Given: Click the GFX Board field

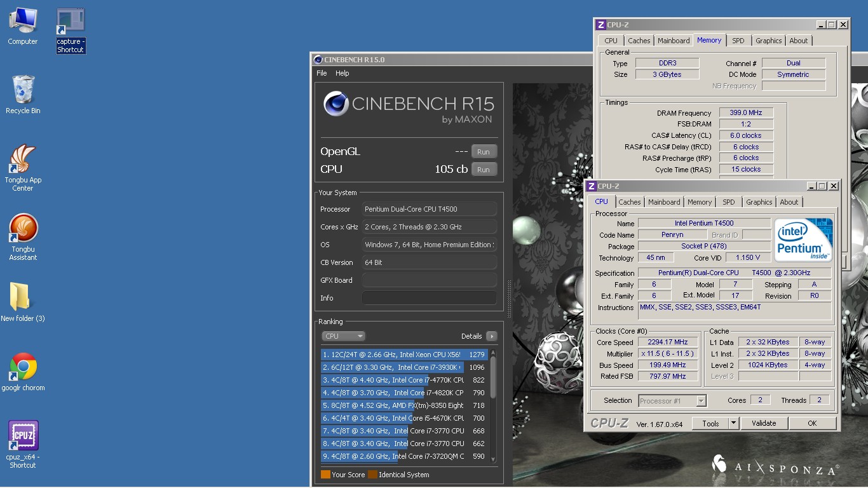Looking at the screenshot, I should point(429,280).
